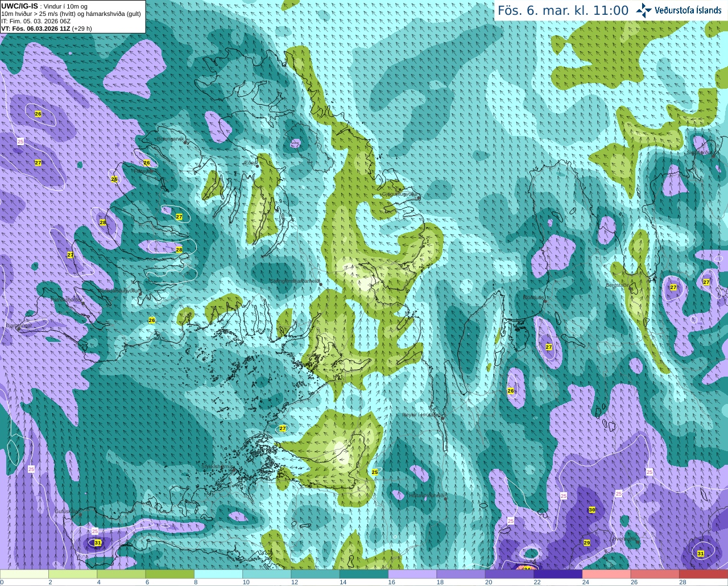
Task: Click the dark indigo 22–24 legend swatch
Action: click(x=559, y=574)
